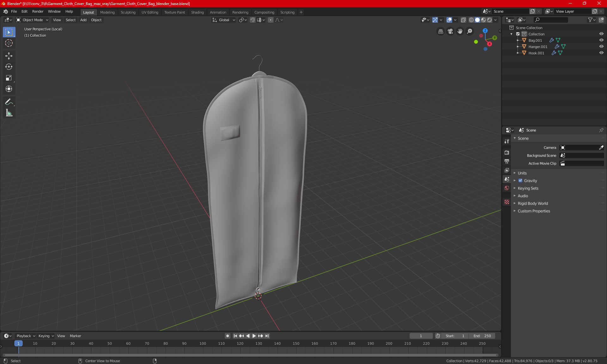The image size is (607, 364).
Task: Toggle X-ray display
Action: [x=463, y=20]
